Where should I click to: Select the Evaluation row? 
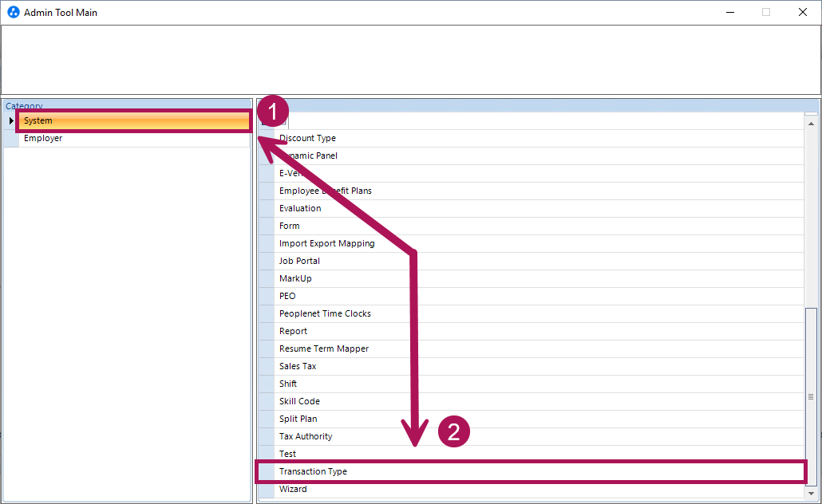(539, 208)
